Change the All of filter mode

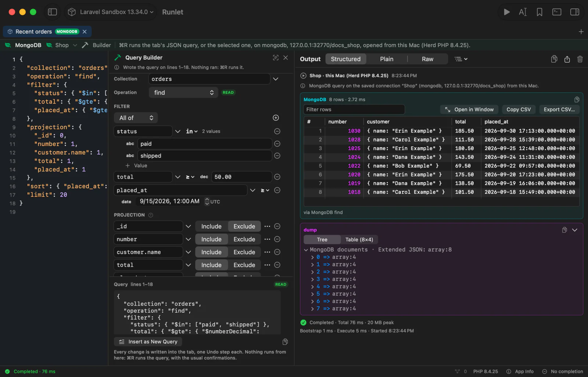coord(136,118)
